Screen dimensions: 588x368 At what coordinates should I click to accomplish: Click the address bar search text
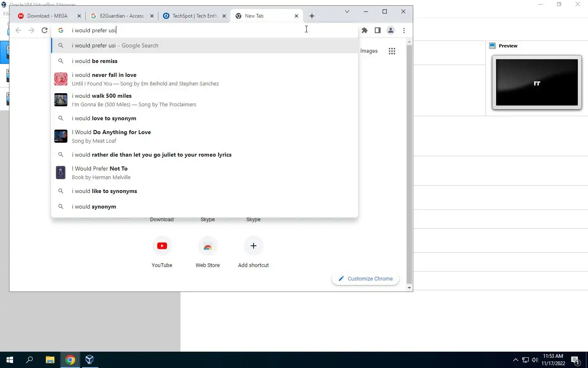click(x=94, y=30)
